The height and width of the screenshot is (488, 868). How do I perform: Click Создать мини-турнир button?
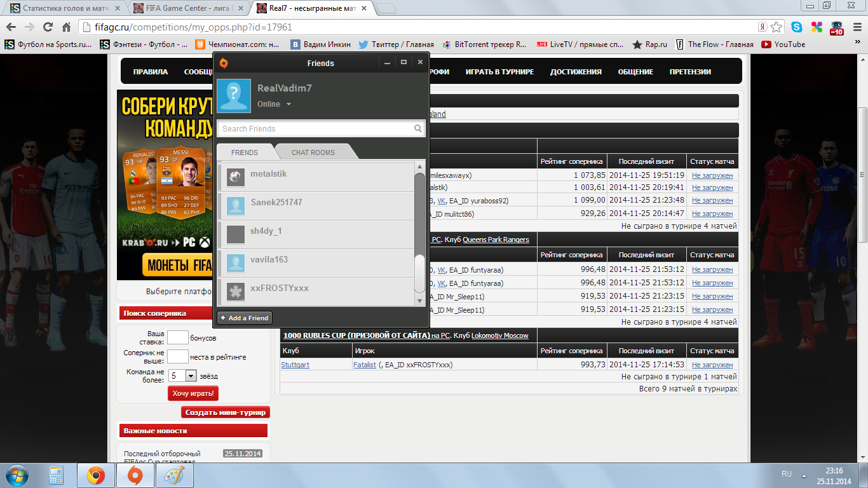225,412
